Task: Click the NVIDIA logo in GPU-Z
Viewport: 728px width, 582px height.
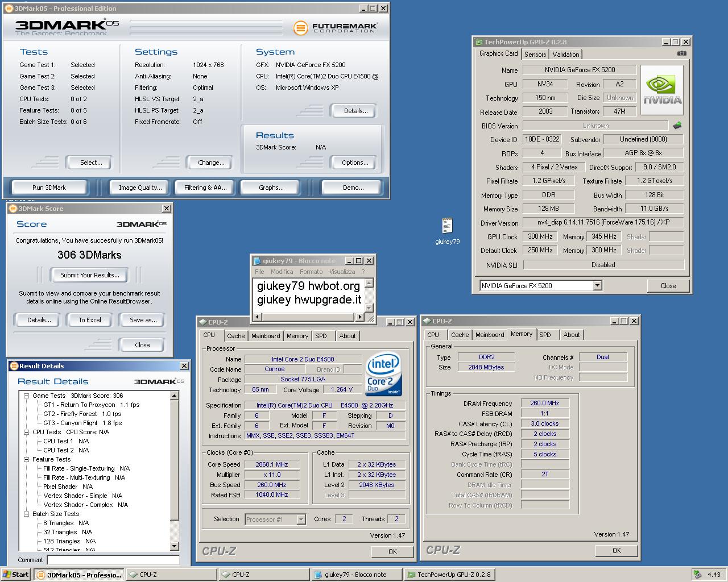Action: coord(661,92)
